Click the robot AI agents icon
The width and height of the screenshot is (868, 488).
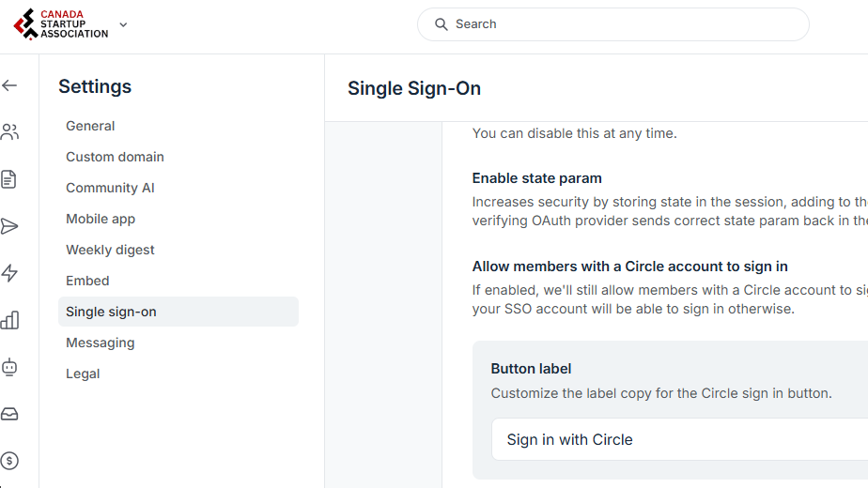tap(9, 367)
